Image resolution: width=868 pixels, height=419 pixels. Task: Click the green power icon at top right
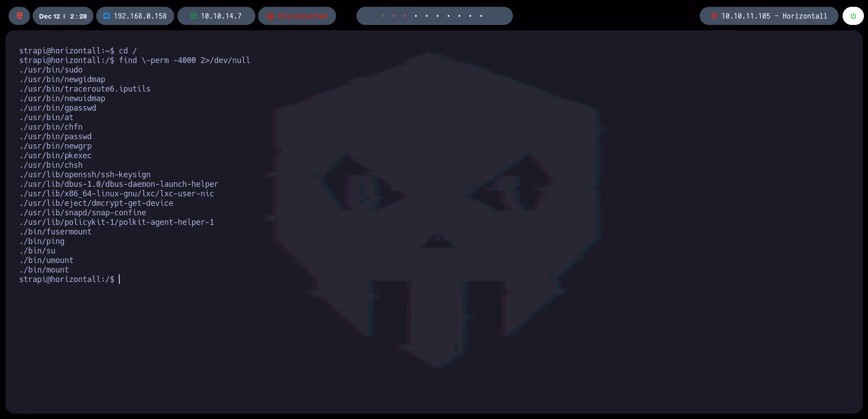click(853, 15)
